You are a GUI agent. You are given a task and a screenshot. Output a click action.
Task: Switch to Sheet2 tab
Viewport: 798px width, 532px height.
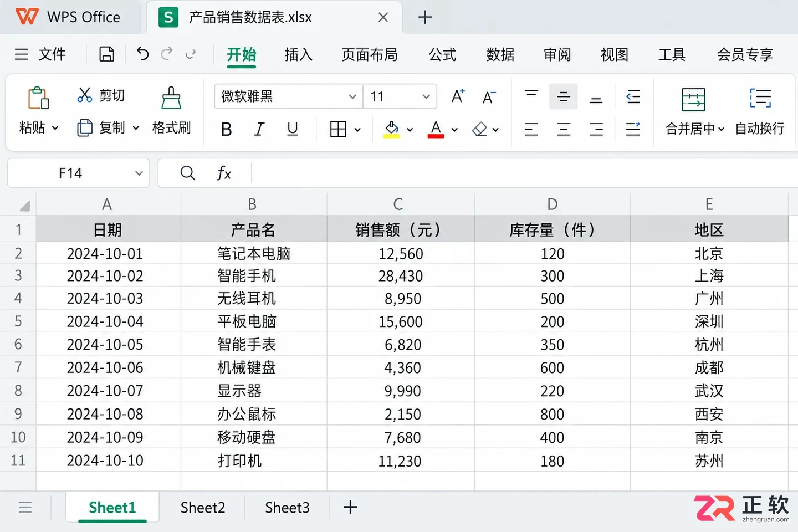(203, 508)
